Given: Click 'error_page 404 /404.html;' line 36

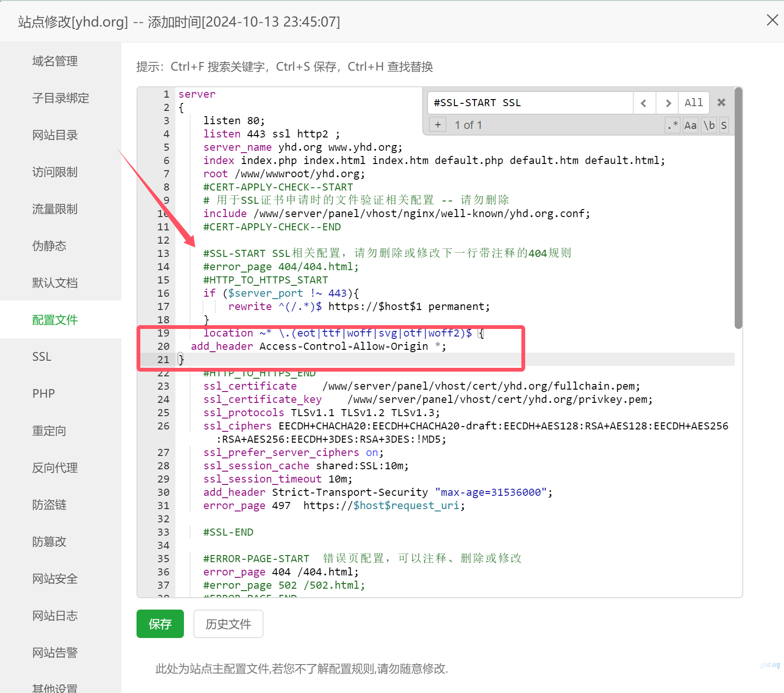Looking at the screenshot, I should click(x=281, y=572).
